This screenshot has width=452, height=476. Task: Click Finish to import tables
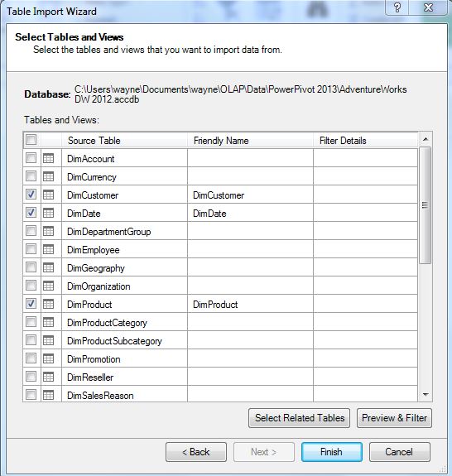pos(332,452)
